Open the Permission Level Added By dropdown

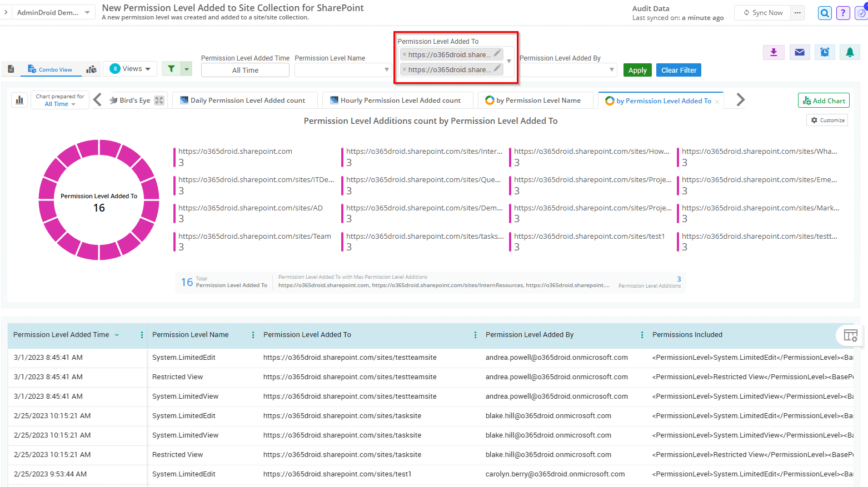(567, 70)
